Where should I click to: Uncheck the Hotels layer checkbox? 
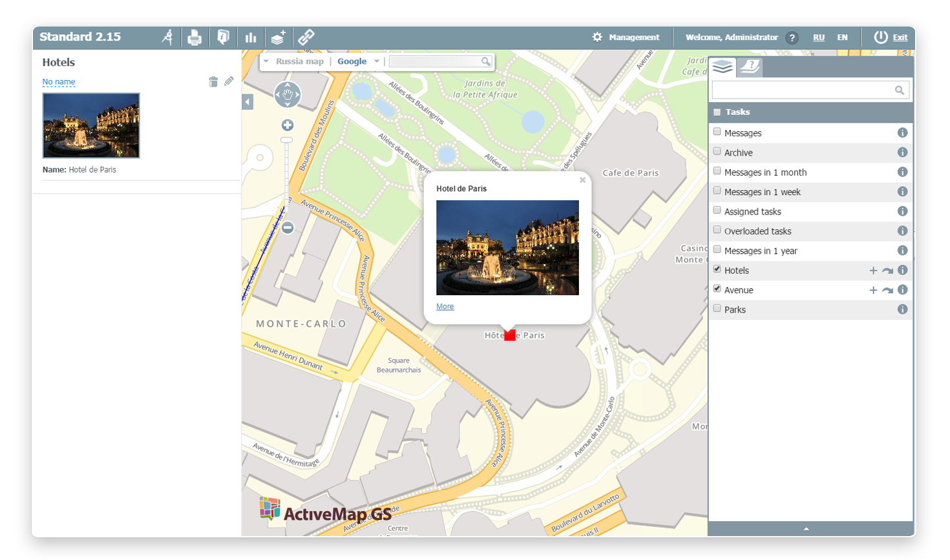(717, 269)
